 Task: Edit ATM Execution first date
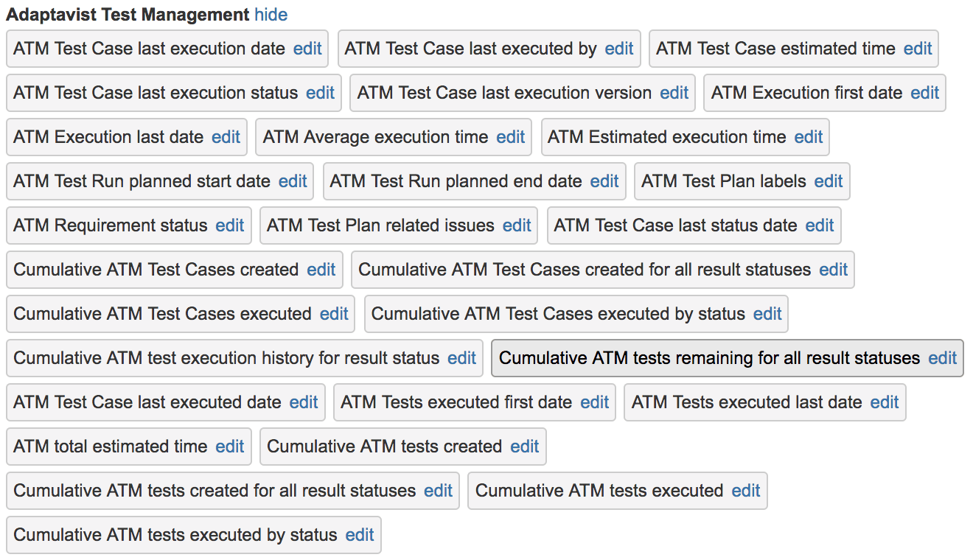pyautogui.click(x=925, y=93)
